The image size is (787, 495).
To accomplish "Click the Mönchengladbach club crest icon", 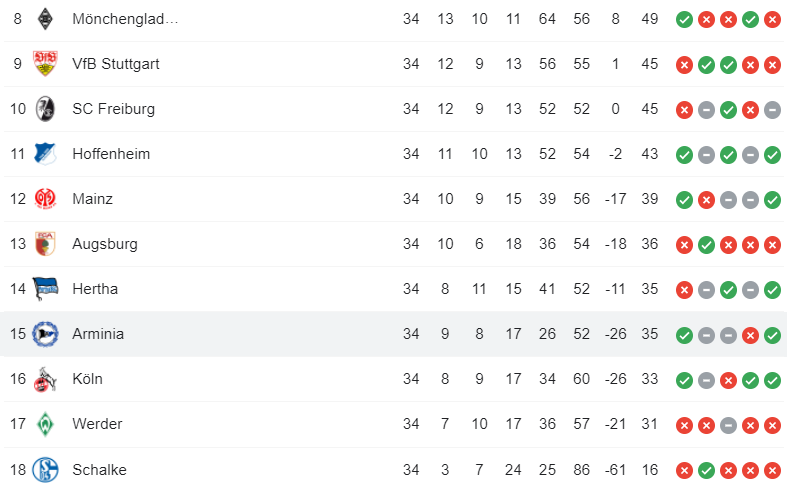I will click(45, 19).
